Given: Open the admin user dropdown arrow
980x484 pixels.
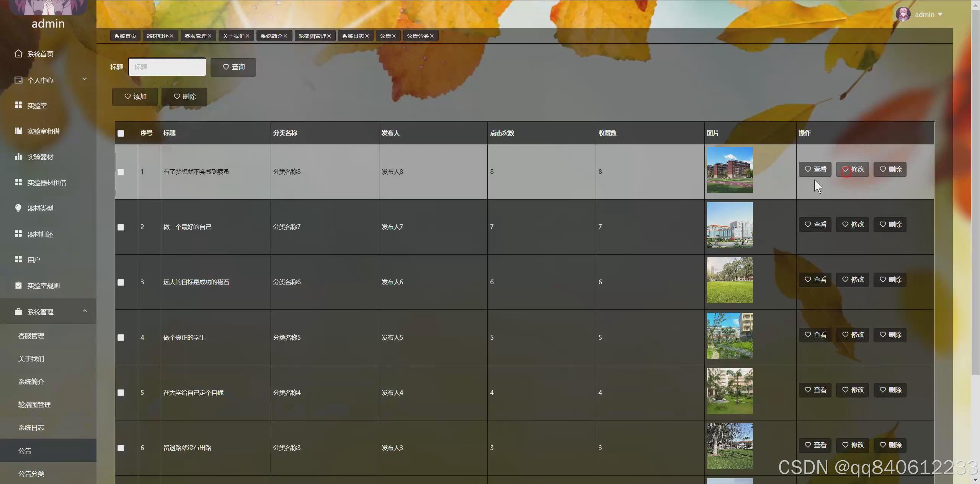Looking at the screenshot, I should point(940,15).
